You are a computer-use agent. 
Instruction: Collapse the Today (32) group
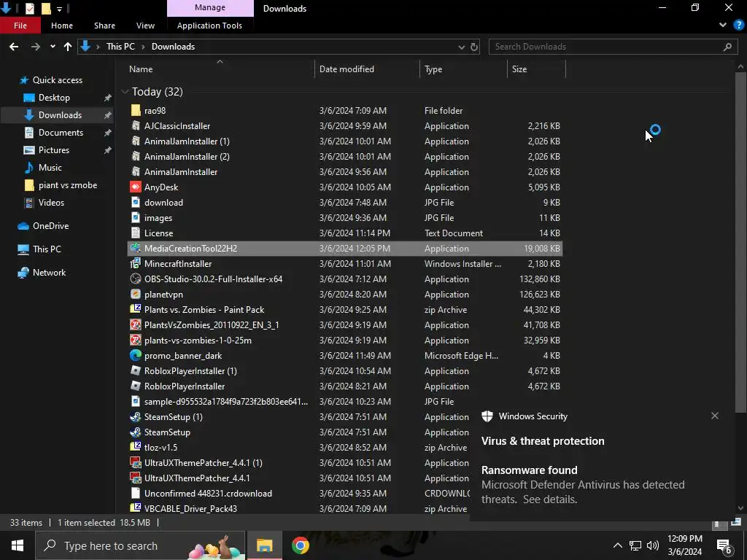pyautogui.click(x=125, y=91)
